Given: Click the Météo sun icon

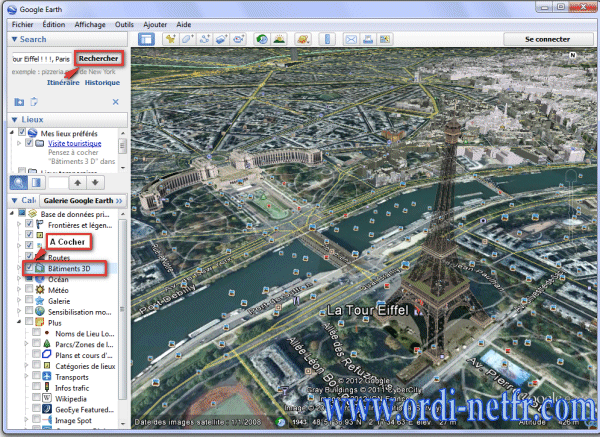Looking at the screenshot, I should [40, 290].
